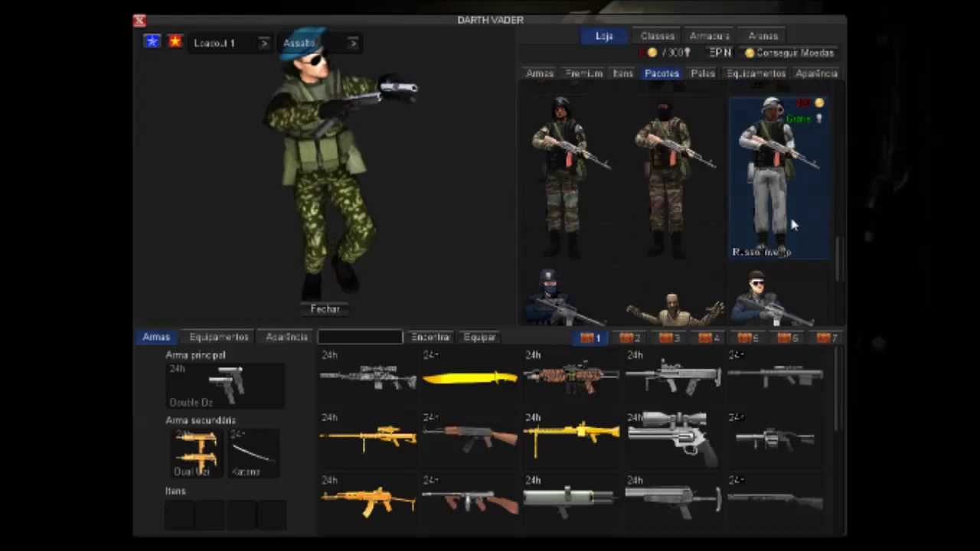Open the Armas shop category
980x551 pixels.
coord(540,73)
